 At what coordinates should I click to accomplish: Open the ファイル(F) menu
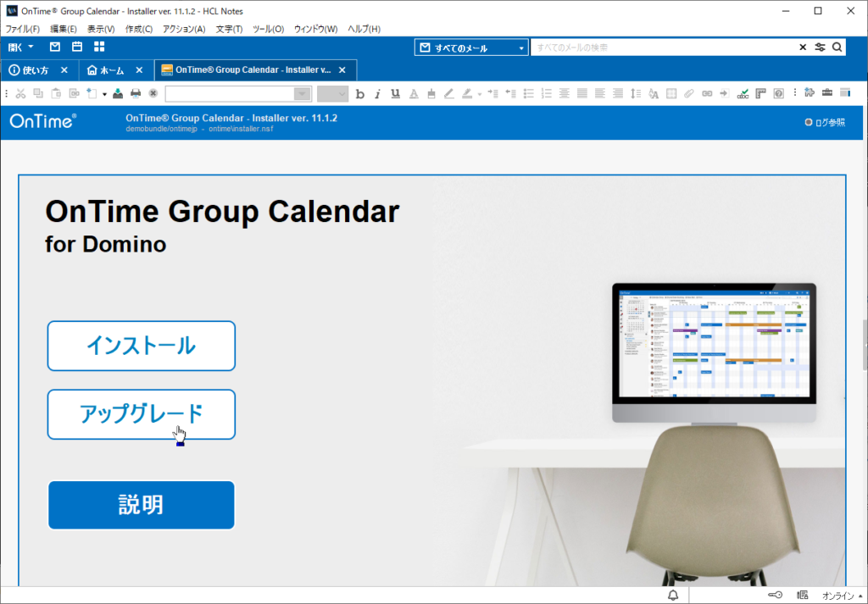[23, 29]
